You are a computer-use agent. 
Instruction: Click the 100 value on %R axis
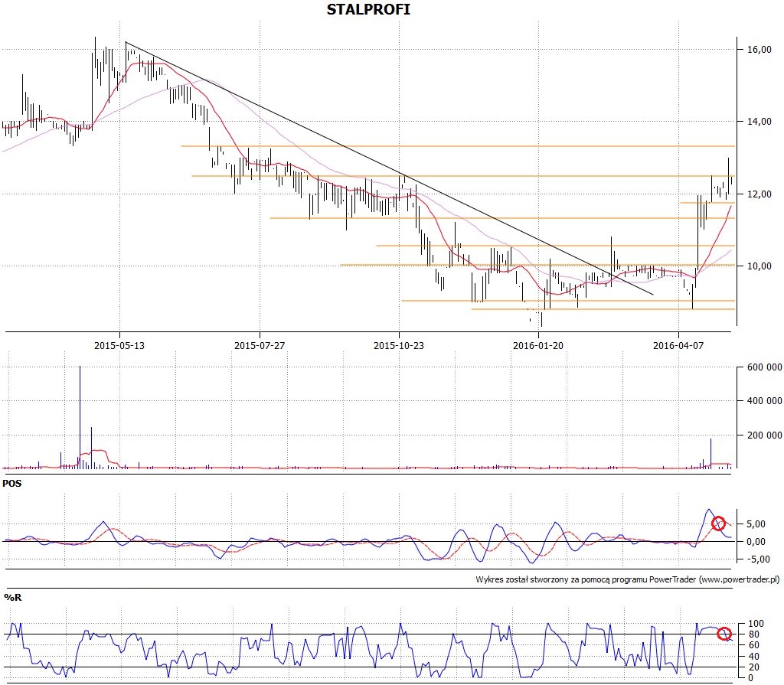(x=756, y=624)
